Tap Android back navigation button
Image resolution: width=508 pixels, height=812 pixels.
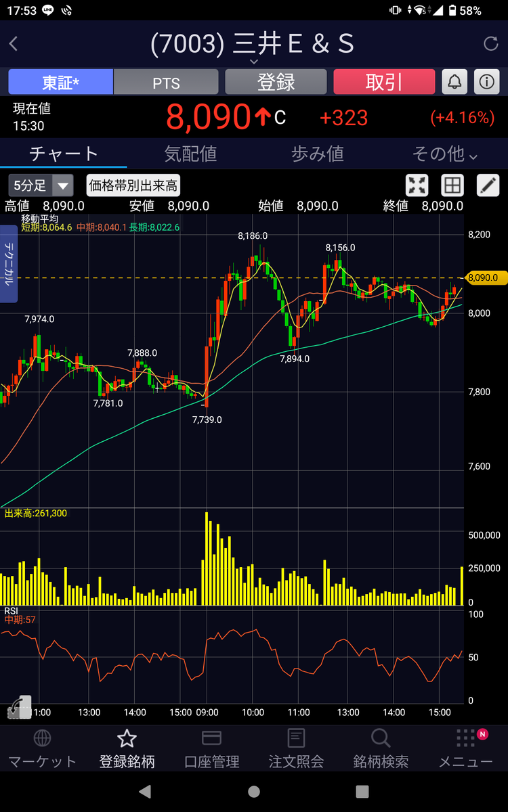[x=145, y=791]
